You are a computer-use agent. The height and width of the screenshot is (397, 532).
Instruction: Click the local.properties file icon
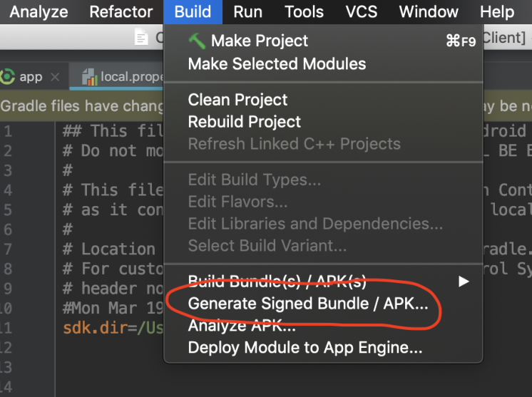click(89, 77)
